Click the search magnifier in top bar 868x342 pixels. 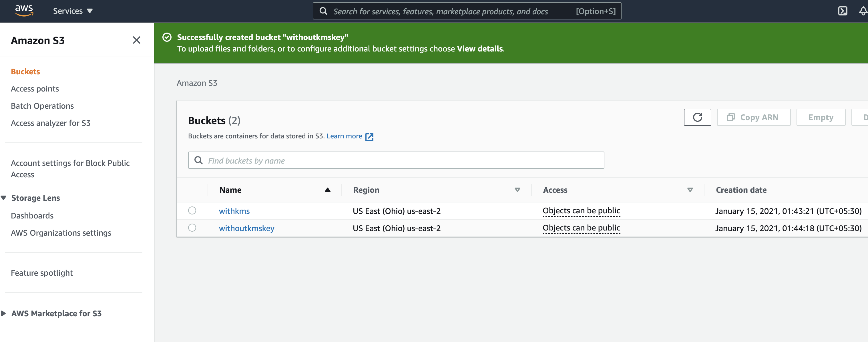(323, 11)
